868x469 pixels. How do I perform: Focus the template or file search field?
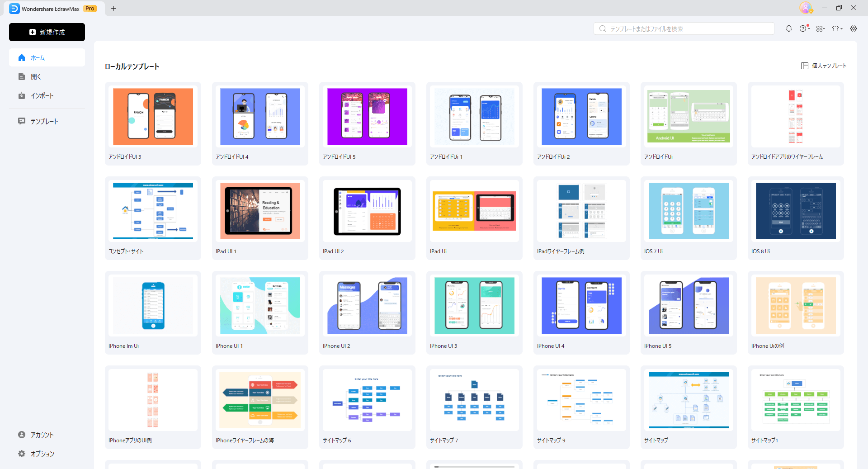pos(684,29)
